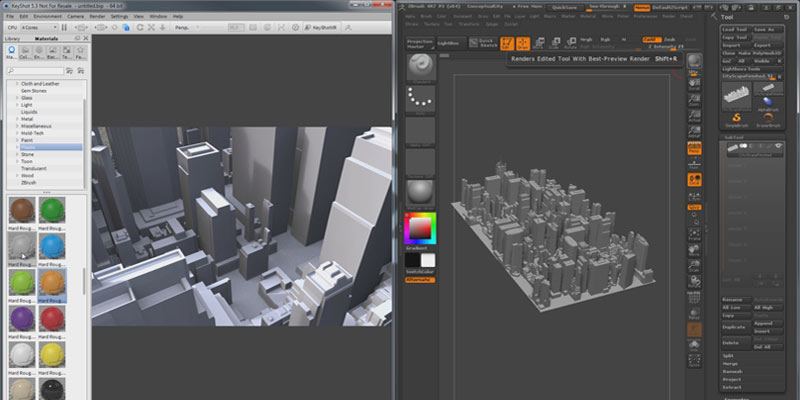This screenshot has height=400, width=800.
Task: Open the Backplates library tab in KeyShot
Action: click(53, 52)
